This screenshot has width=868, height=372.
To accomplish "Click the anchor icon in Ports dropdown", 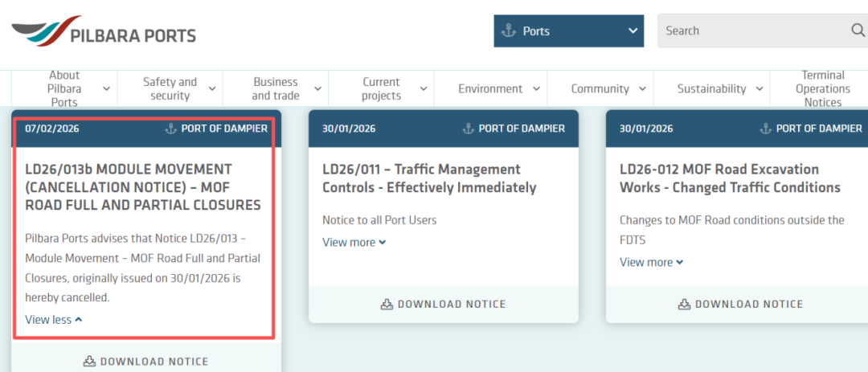I will 508,31.
